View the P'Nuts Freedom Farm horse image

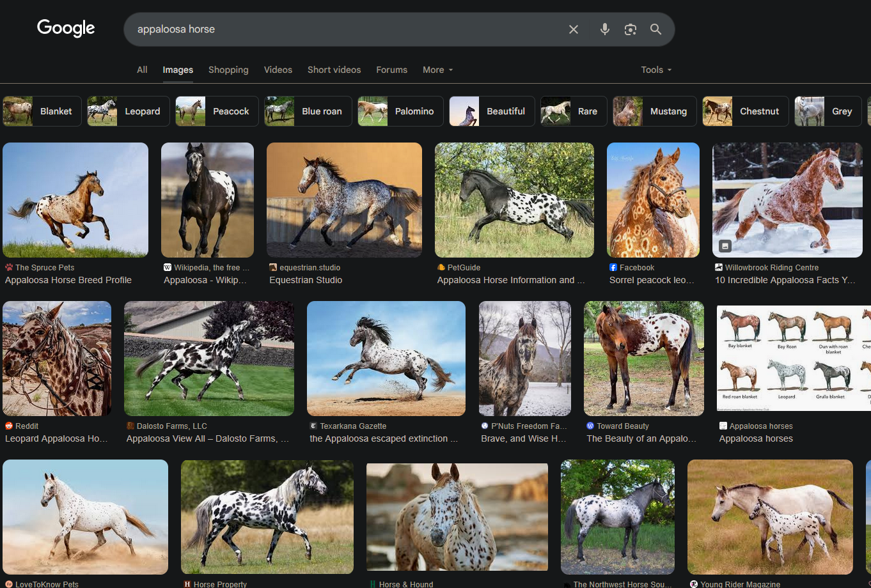[x=525, y=359]
